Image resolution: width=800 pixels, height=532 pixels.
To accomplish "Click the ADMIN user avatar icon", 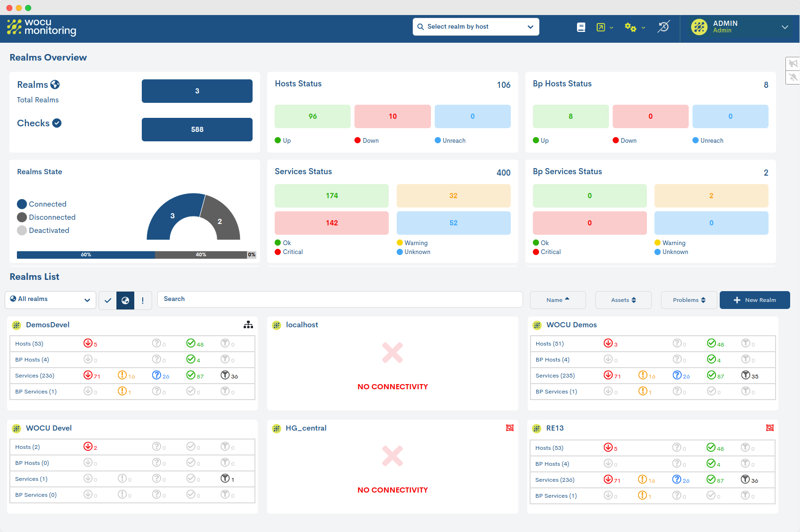I will coord(699,27).
